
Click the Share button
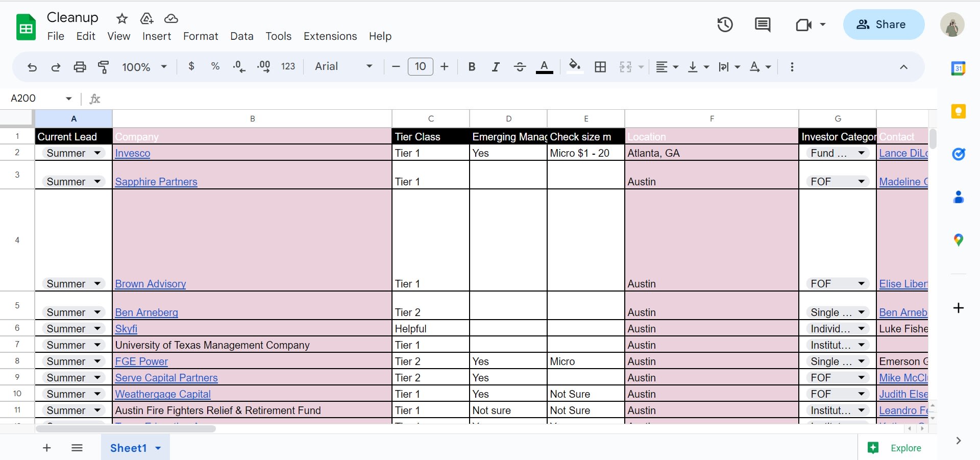(x=884, y=25)
